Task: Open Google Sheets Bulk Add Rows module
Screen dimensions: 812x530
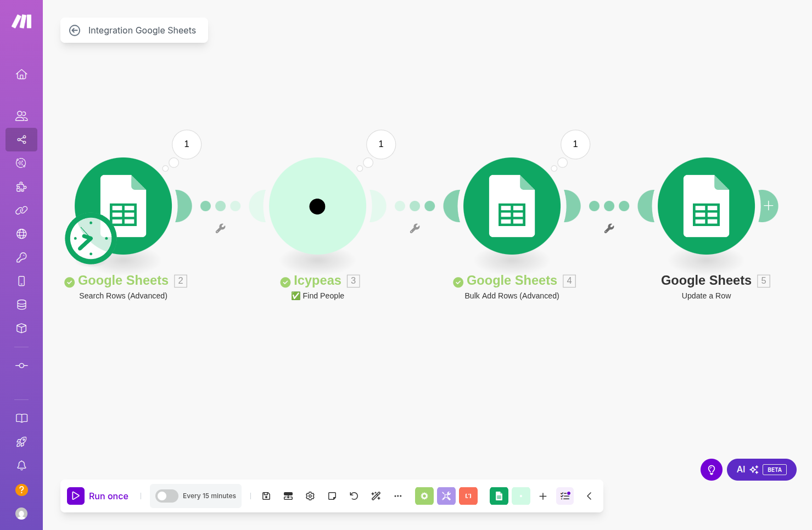Action: (512, 206)
